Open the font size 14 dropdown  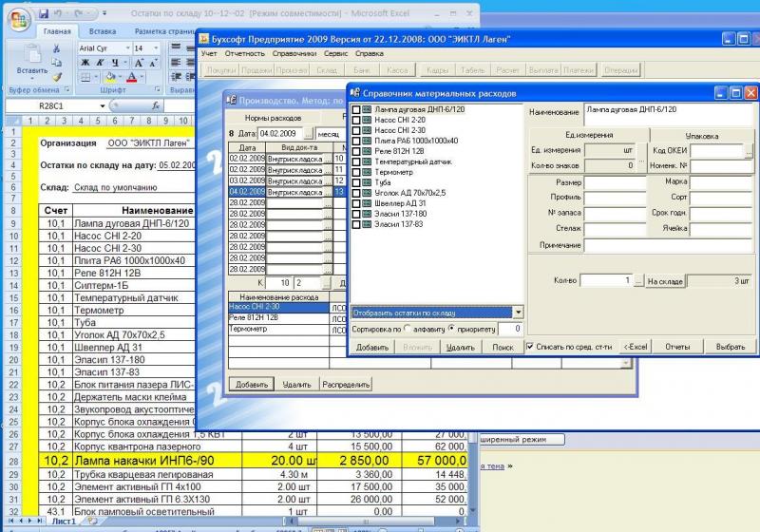(x=155, y=47)
